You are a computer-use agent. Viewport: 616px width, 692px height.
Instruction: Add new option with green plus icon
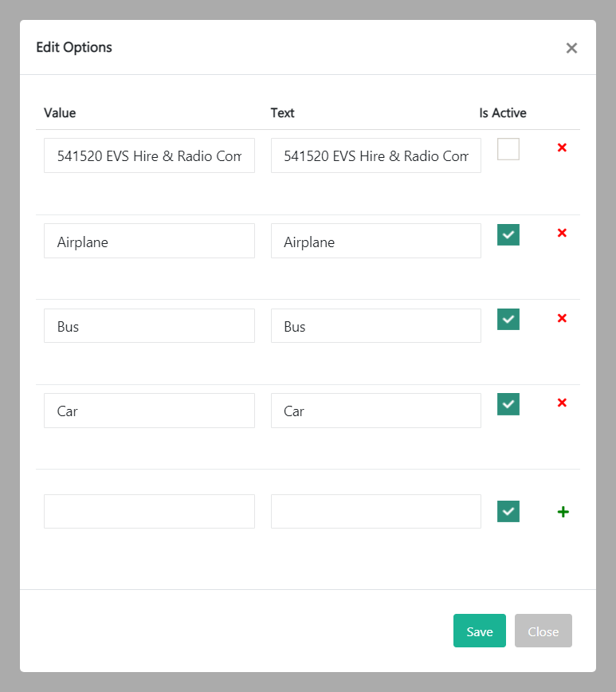pos(563,512)
